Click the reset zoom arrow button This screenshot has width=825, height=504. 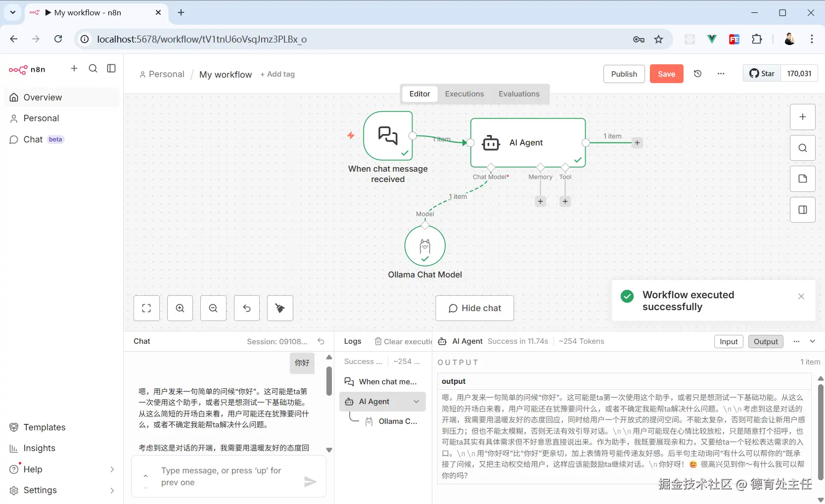[x=247, y=308]
